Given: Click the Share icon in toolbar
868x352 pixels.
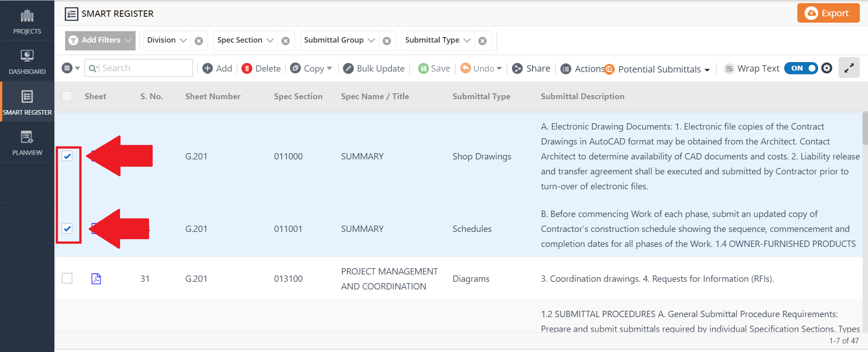Looking at the screenshot, I should coord(517,68).
